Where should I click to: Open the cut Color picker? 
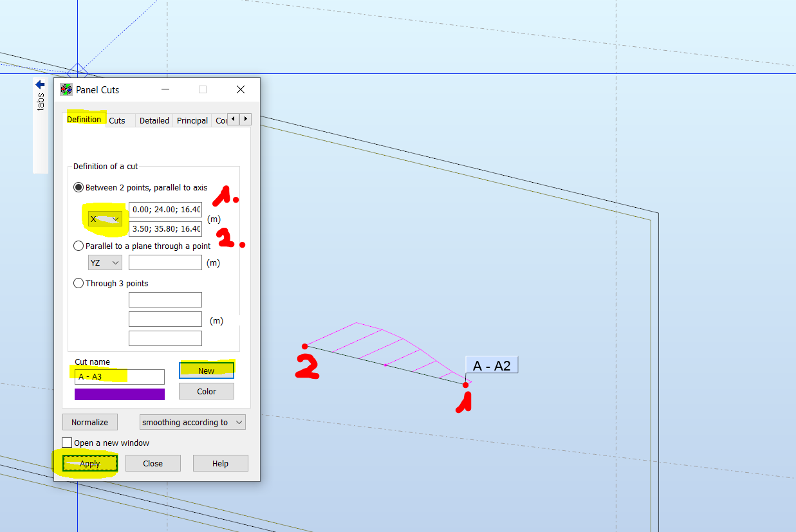click(x=206, y=390)
